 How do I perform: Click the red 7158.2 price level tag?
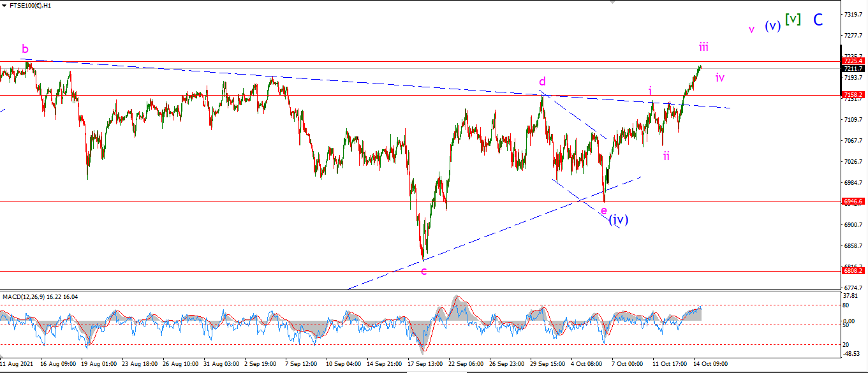[853, 95]
